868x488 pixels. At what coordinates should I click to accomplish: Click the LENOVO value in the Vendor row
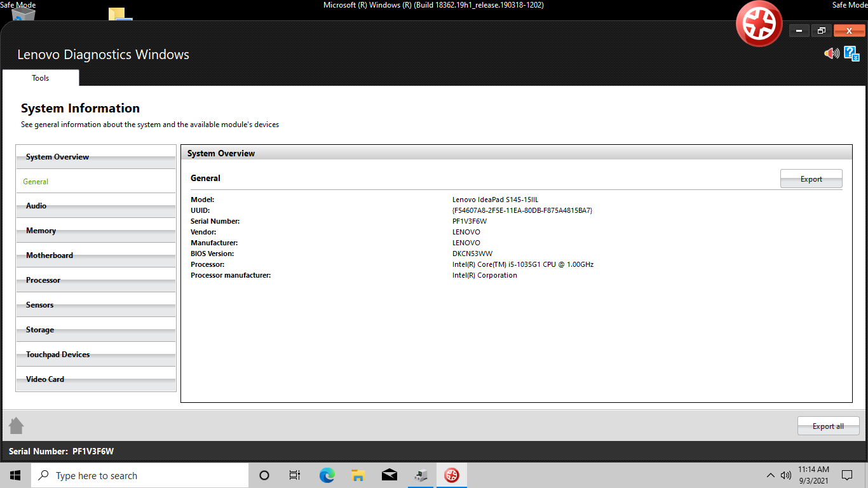pos(466,232)
